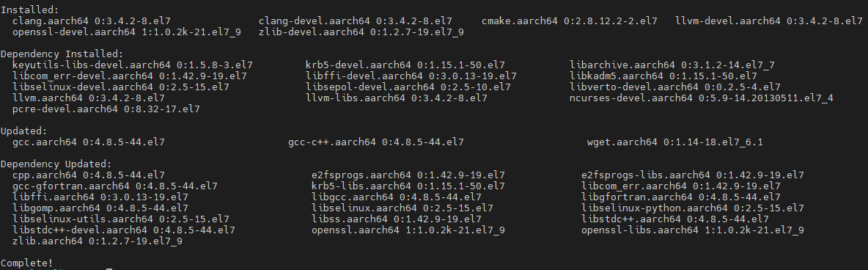Select the e2fsprogs-libs.aarch64 entry
Screen dimensions: 868x270
(693, 175)
